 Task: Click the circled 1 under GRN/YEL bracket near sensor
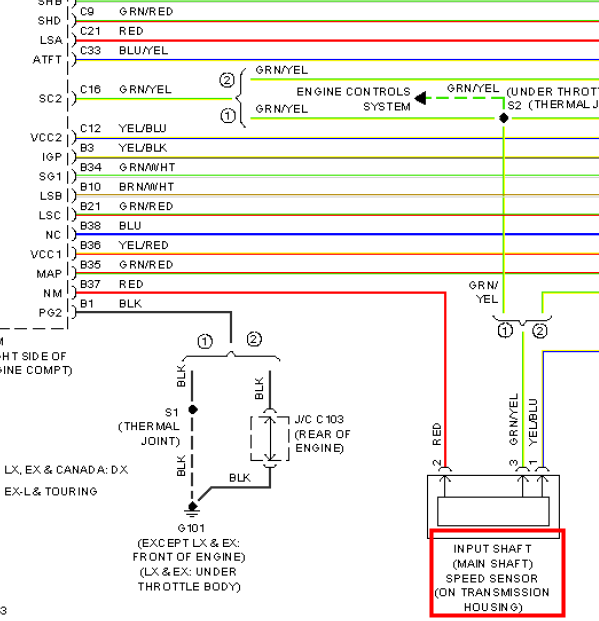[505, 330]
